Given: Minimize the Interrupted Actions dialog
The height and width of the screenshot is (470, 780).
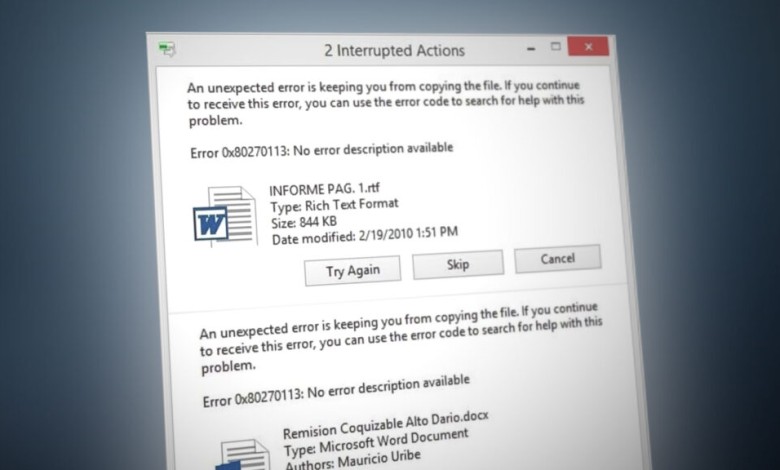Looking at the screenshot, I should (531, 49).
